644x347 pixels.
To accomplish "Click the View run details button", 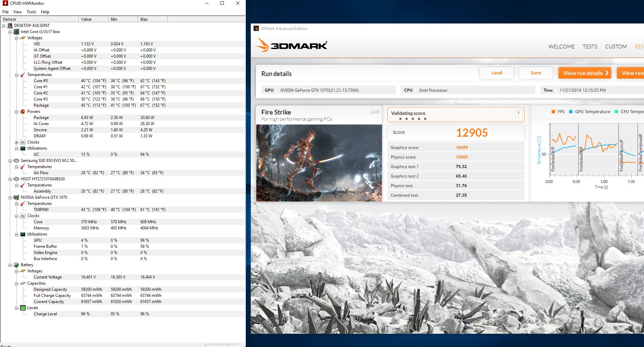I will click(x=585, y=73).
